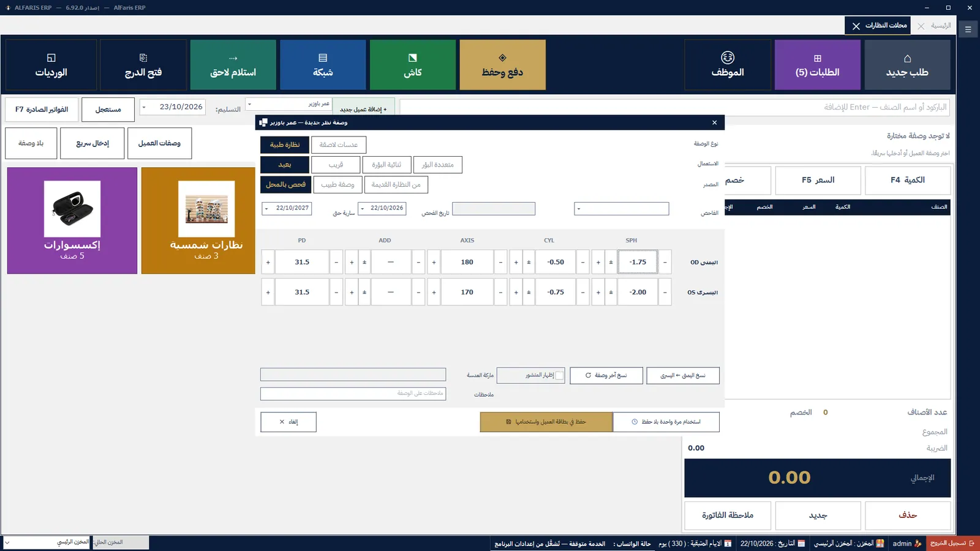Select the كاش cash payment tile

[413, 66]
